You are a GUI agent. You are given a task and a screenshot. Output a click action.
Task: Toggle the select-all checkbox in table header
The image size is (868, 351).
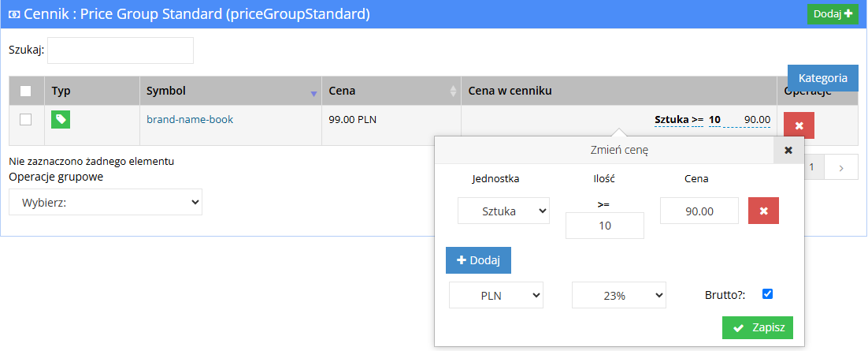click(25, 91)
